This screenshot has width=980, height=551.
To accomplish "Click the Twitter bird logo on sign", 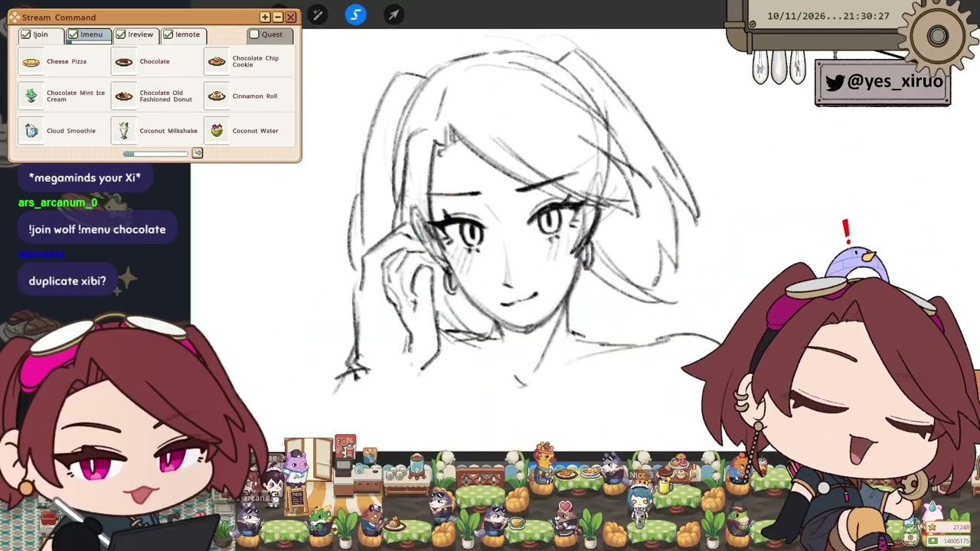I will coord(835,83).
